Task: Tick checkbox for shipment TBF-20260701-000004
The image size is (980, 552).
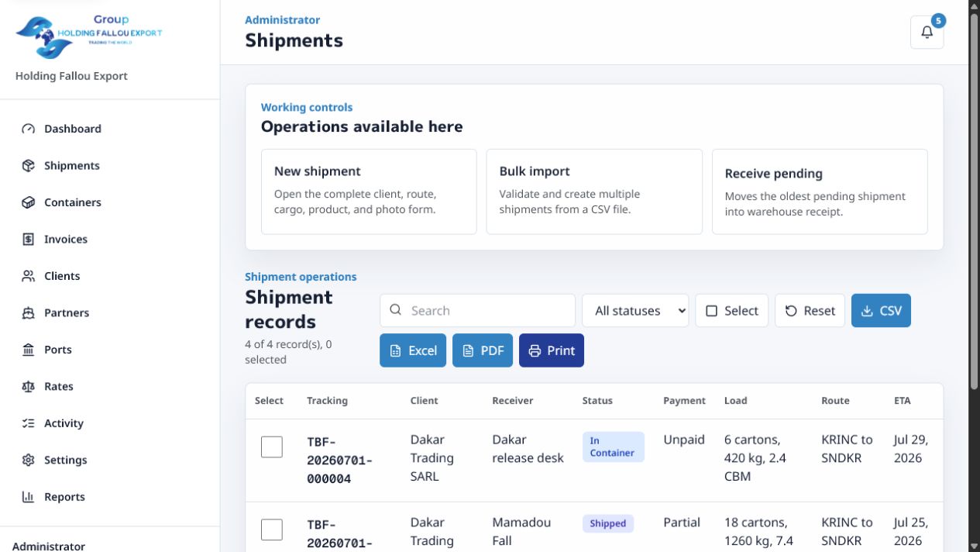Action: 272,447
